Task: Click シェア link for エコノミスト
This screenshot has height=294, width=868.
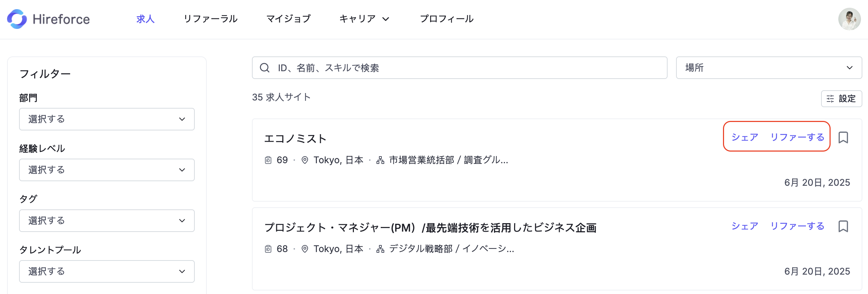Action: click(745, 137)
